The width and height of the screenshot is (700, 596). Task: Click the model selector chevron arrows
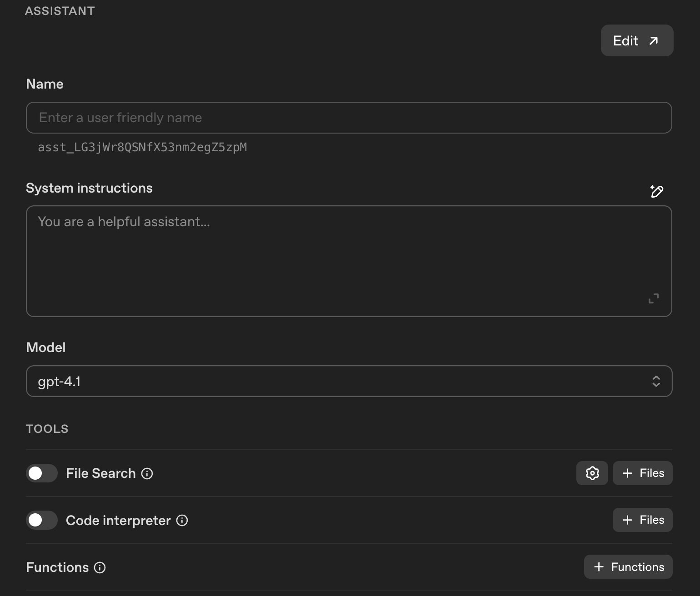pos(656,381)
